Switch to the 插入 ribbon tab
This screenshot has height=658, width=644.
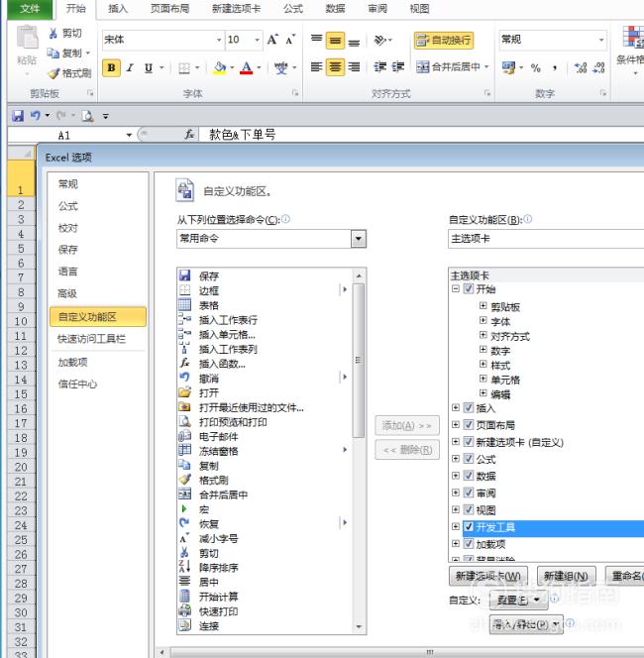[x=118, y=9]
